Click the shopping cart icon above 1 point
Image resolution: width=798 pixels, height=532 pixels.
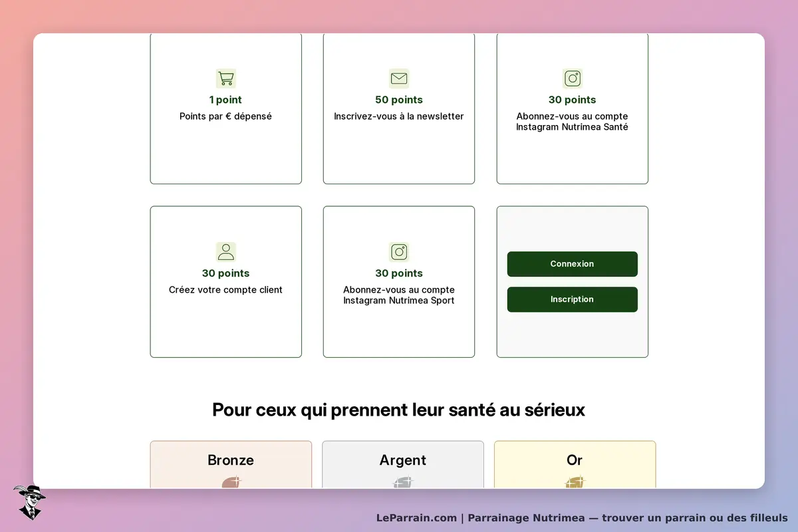(x=226, y=78)
